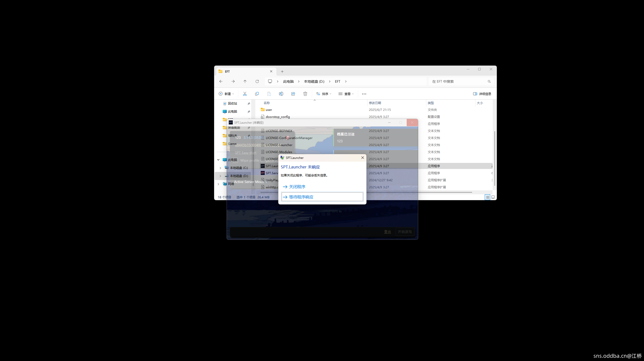Click the forward navigation arrow in Explorer
The image size is (644, 361).
click(233, 81)
